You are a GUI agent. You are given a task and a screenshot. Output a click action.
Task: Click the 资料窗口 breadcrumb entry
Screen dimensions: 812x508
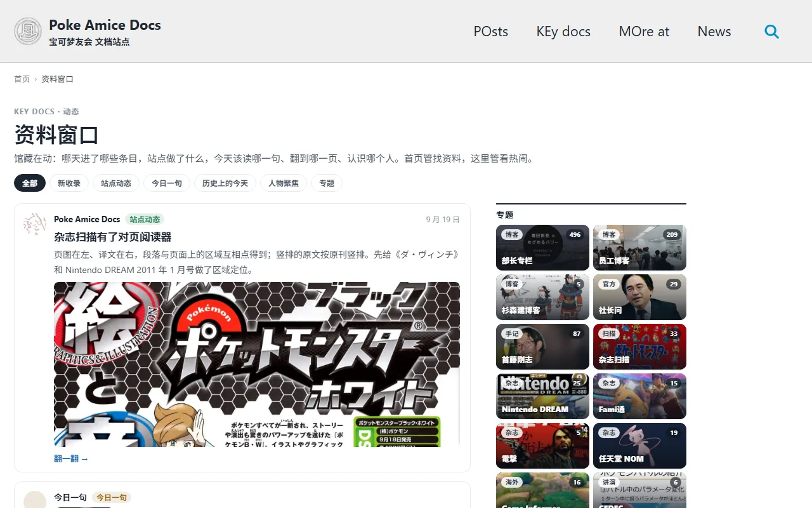[x=58, y=79]
